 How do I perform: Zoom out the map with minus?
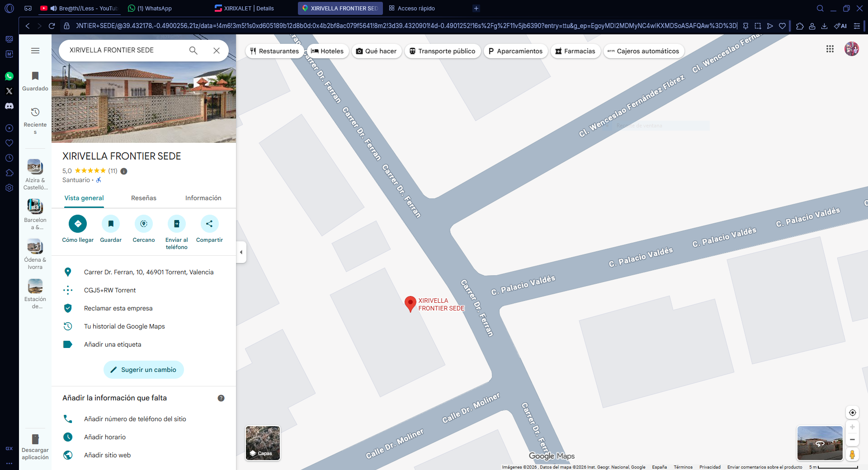tap(852, 439)
